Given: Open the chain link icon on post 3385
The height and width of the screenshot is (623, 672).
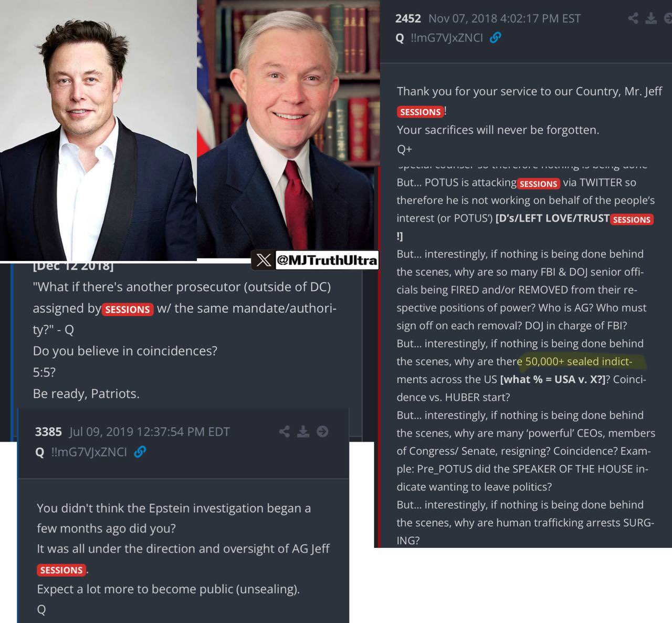Looking at the screenshot, I should [x=140, y=452].
